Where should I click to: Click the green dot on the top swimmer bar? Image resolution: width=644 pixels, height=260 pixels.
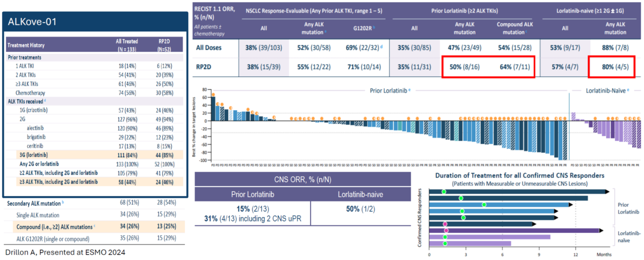click(444, 191)
